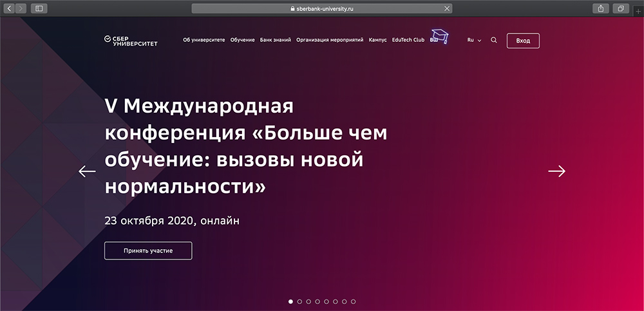
Task: Open the Кампус menu item
Action: coord(378,41)
